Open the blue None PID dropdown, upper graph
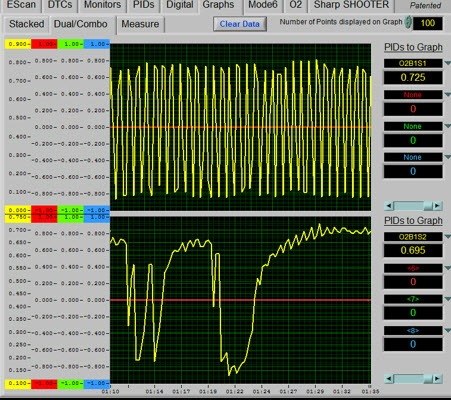 click(447, 157)
